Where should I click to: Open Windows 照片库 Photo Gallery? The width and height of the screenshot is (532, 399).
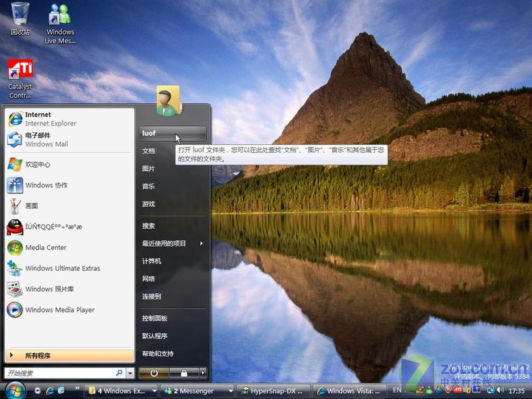[70, 289]
